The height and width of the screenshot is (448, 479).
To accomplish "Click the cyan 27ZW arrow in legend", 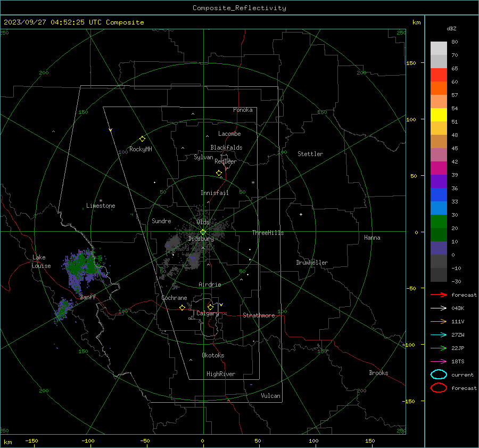I will click(x=439, y=335).
